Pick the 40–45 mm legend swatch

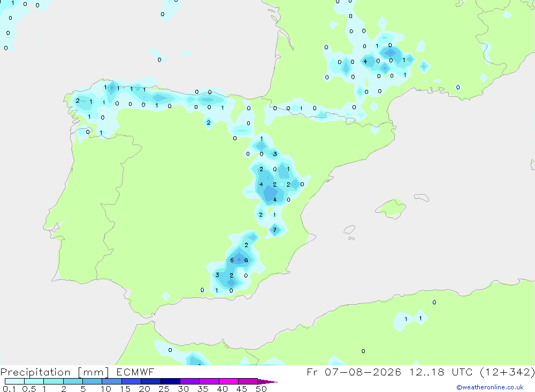(228, 381)
